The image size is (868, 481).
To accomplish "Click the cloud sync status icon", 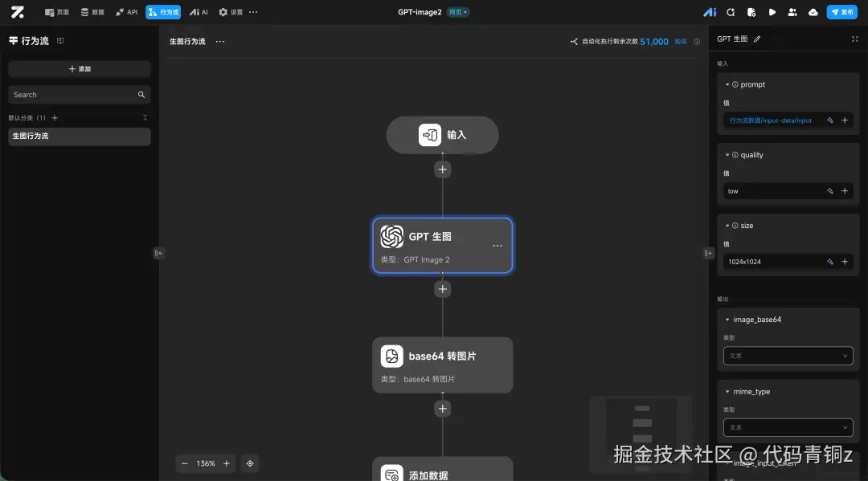I will click(813, 12).
